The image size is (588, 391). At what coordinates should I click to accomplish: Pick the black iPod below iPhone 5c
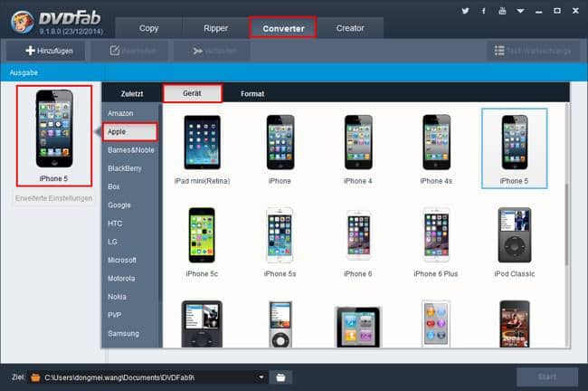(x=202, y=324)
